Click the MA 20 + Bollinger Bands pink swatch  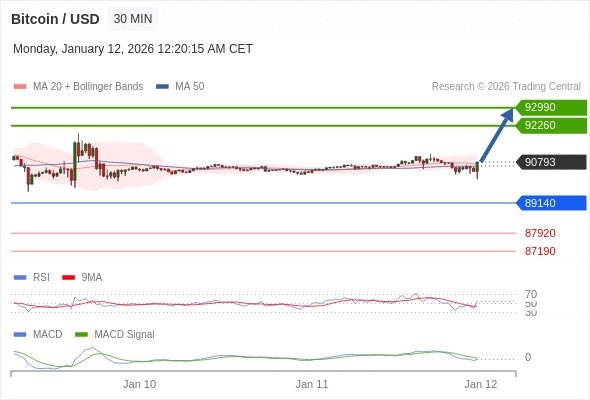pos(20,87)
